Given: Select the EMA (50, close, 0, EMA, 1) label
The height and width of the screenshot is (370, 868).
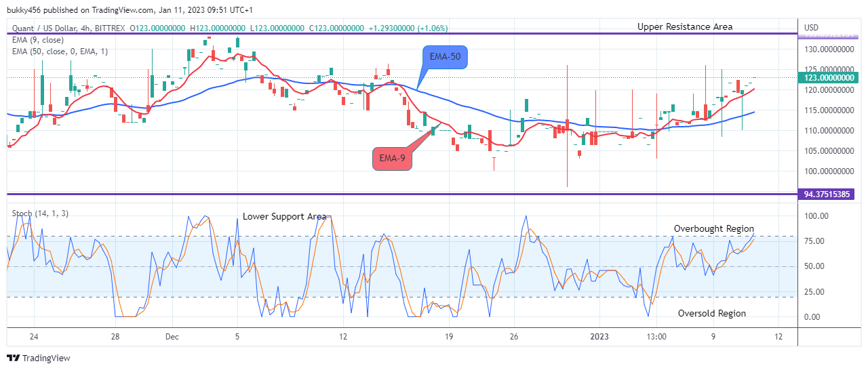Looking at the screenshot, I should (x=60, y=51).
